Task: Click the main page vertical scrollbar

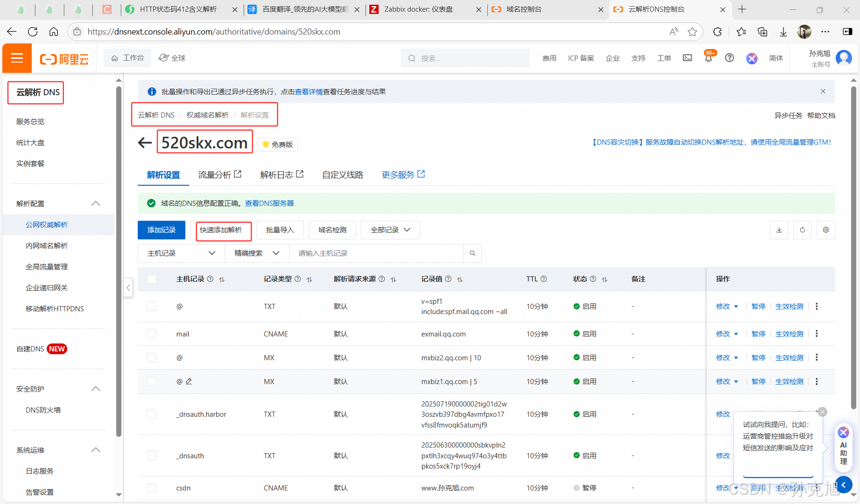Action: 854,247
